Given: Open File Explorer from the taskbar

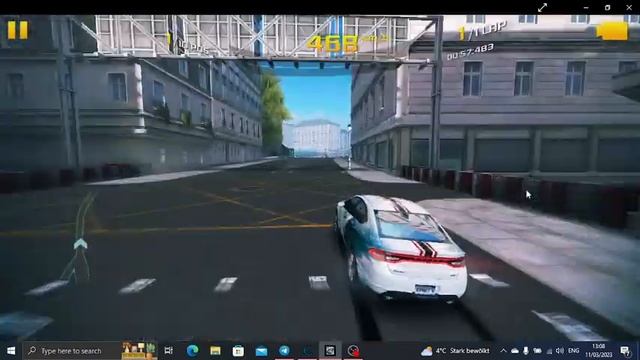Looking at the screenshot, I should point(216,351).
